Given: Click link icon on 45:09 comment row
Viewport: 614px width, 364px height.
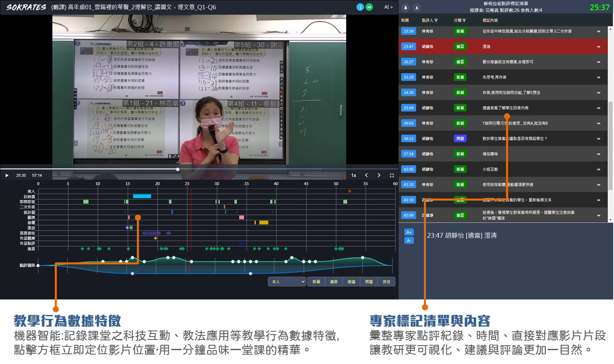Looking at the screenshot, I should click(598, 215).
